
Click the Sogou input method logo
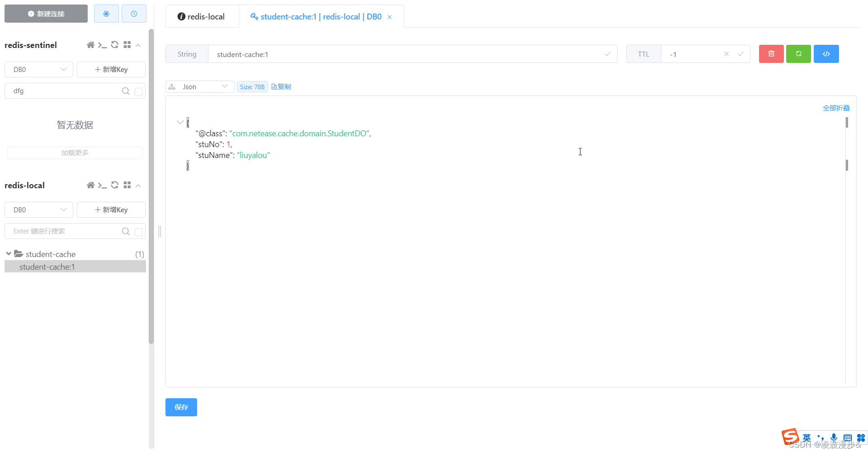pos(791,437)
